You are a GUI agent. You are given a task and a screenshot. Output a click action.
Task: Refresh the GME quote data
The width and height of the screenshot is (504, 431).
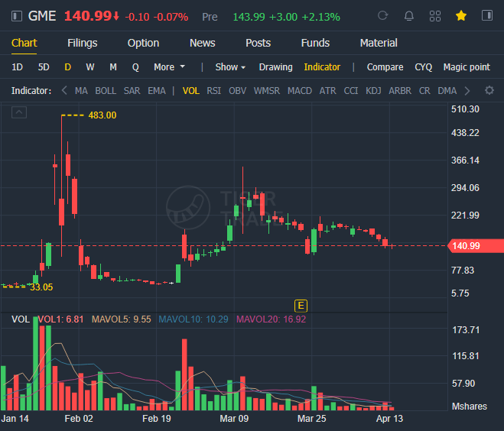[383, 15]
